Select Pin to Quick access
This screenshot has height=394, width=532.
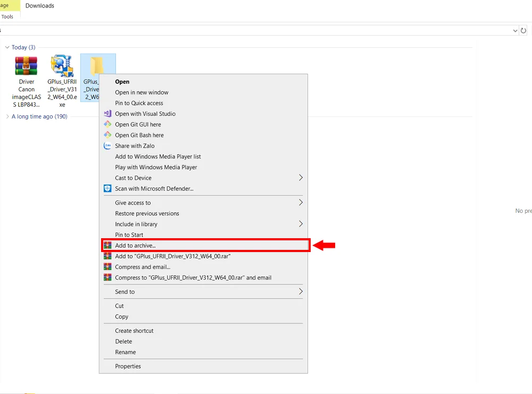click(x=203, y=103)
